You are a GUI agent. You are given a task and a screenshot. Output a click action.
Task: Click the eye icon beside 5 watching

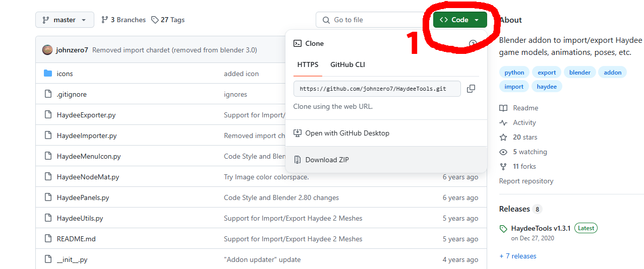click(503, 152)
